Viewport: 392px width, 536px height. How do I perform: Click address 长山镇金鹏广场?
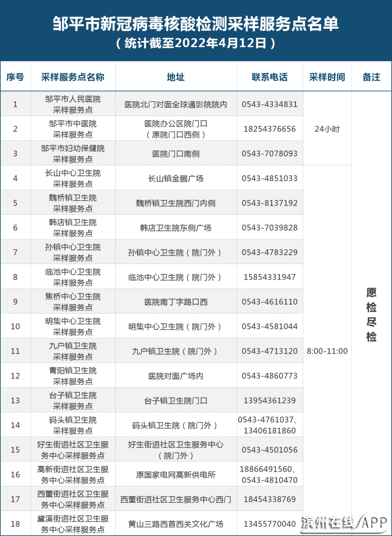(176, 179)
